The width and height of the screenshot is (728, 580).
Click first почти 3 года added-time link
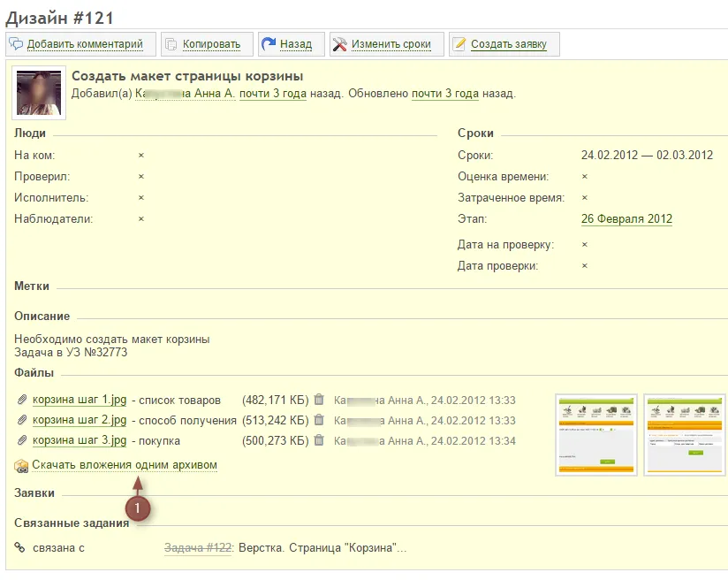(273, 94)
